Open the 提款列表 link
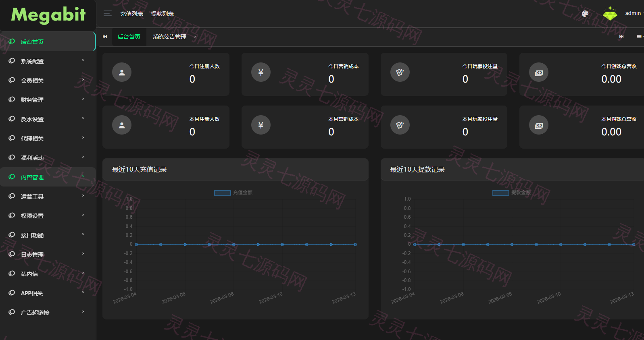This screenshot has height=340, width=644. pyautogui.click(x=162, y=14)
